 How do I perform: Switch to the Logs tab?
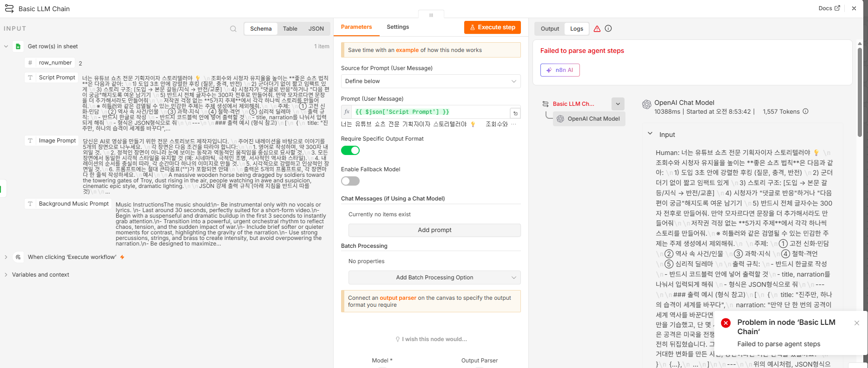point(577,29)
